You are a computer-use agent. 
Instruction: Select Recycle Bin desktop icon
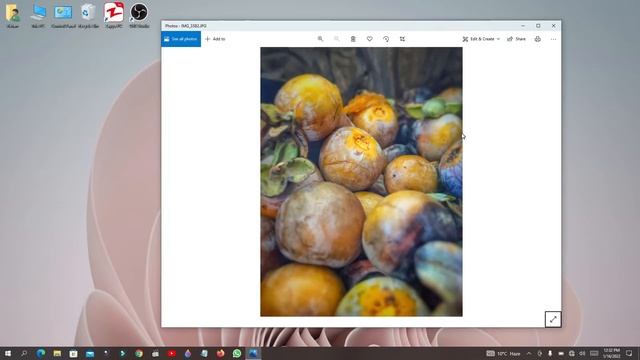coord(89,16)
